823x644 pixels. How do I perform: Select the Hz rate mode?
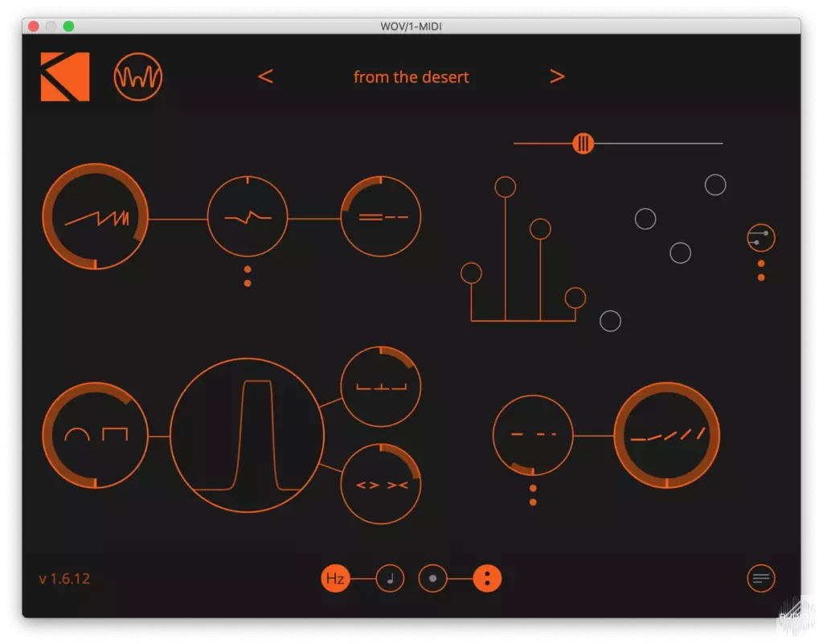pos(335,578)
